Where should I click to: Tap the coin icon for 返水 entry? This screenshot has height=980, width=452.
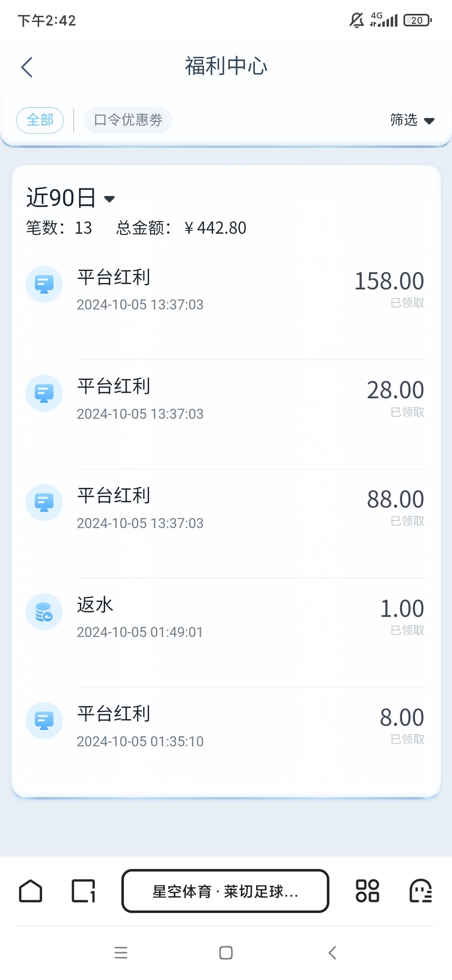click(44, 612)
